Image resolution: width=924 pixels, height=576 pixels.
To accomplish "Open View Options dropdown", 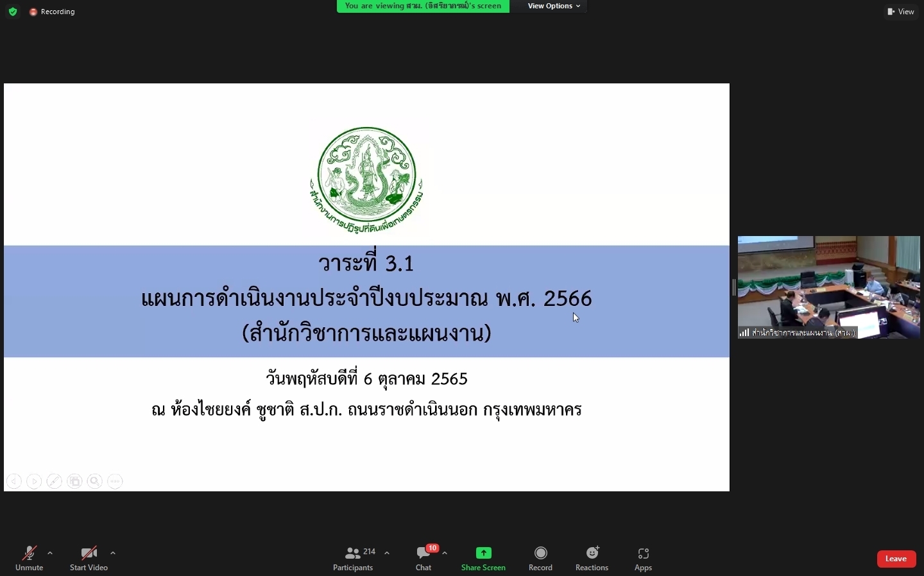I will (x=554, y=6).
